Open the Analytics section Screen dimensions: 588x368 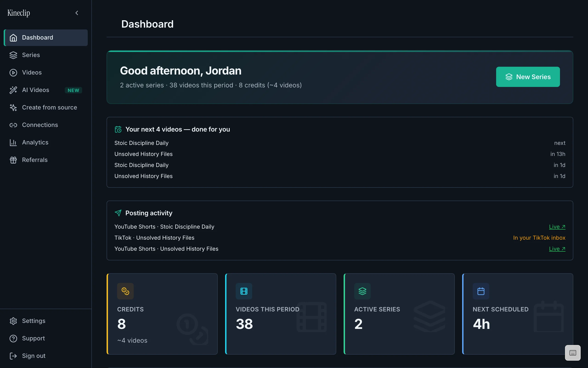coord(46,143)
